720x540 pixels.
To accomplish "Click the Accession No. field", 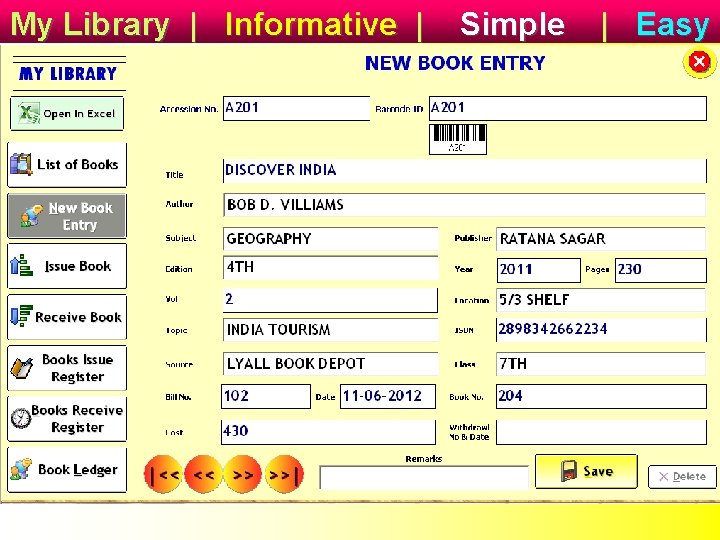I will point(296,108).
